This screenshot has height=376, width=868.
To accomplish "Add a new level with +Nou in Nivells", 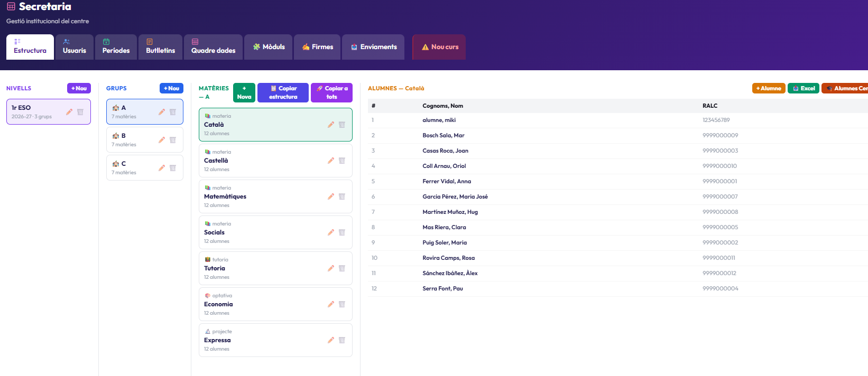I will pos(79,88).
